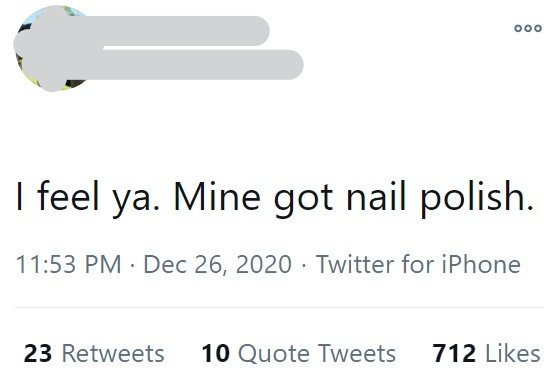The width and height of the screenshot is (558, 382).
Task: Select the blurred username handle bar
Action: coord(203,65)
